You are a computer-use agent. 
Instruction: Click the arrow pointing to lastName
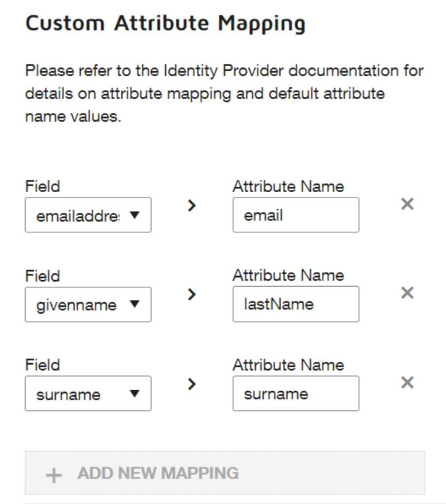click(x=192, y=294)
